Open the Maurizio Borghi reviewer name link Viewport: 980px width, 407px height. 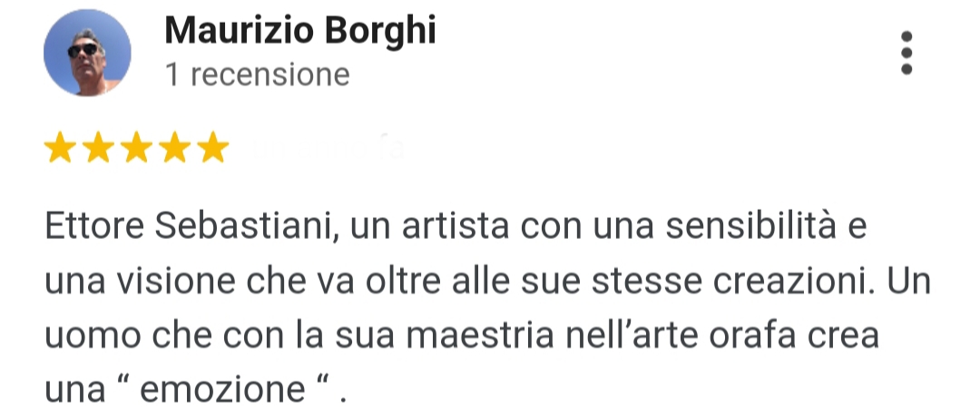click(300, 30)
